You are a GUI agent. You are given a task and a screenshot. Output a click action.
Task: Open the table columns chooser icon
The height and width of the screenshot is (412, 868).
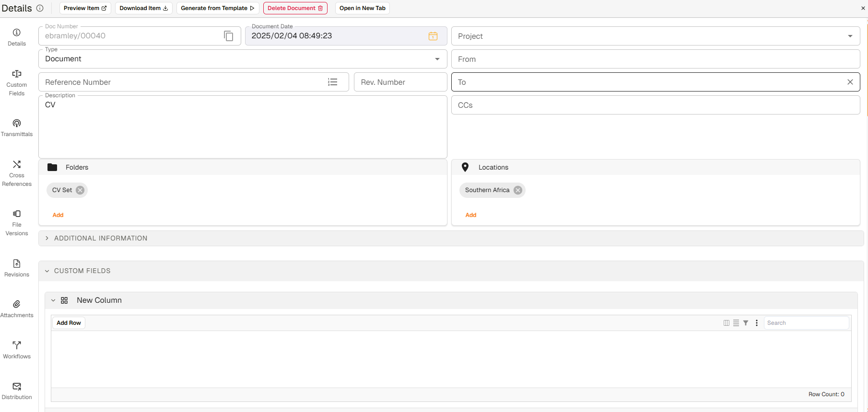[x=727, y=323]
